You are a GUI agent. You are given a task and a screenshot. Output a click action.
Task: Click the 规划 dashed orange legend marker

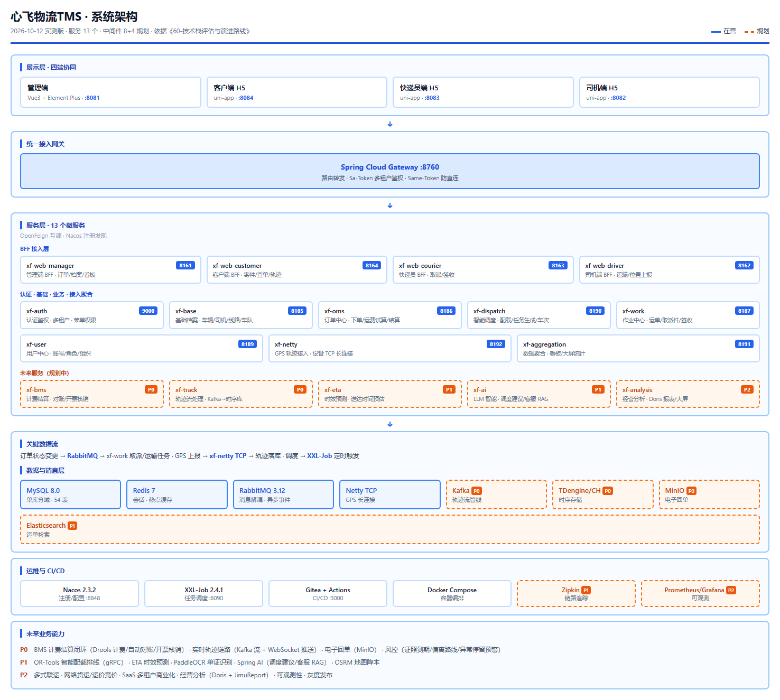coord(749,32)
